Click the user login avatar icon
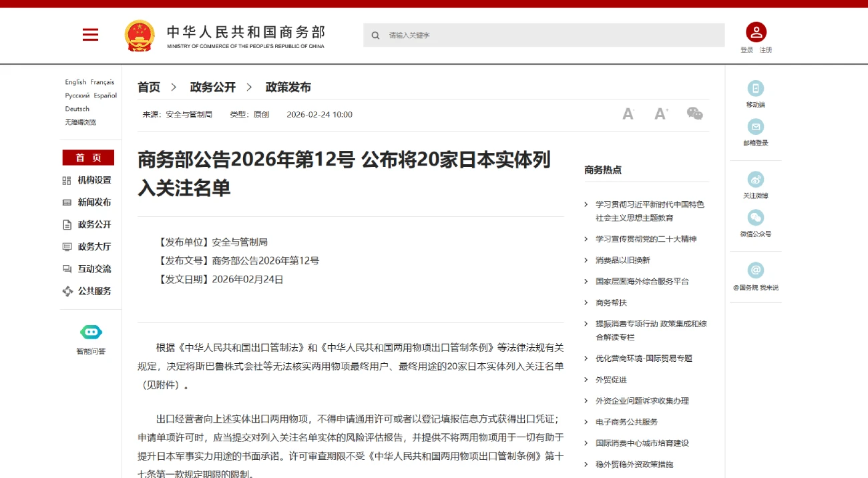 pyautogui.click(x=756, y=32)
